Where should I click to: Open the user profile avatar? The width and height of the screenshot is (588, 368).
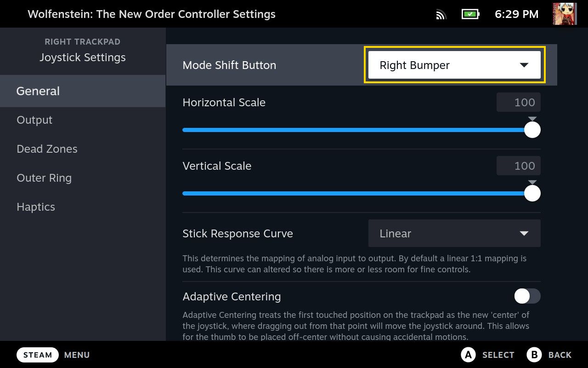click(565, 14)
